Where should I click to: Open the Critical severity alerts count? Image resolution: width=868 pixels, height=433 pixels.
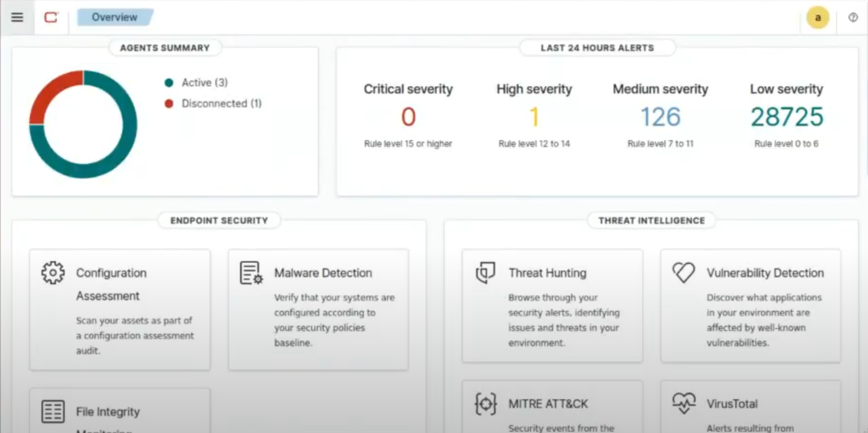click(x=408, y=117)
